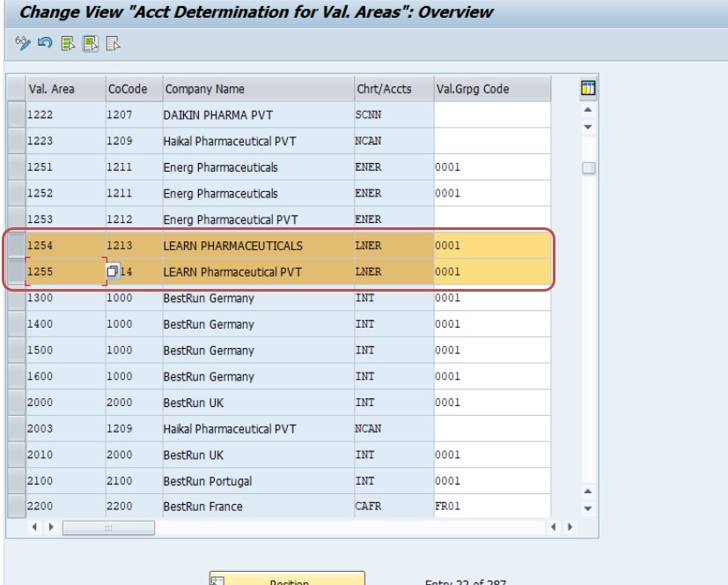Select row 1223 using its row selector

click(16, 141)
